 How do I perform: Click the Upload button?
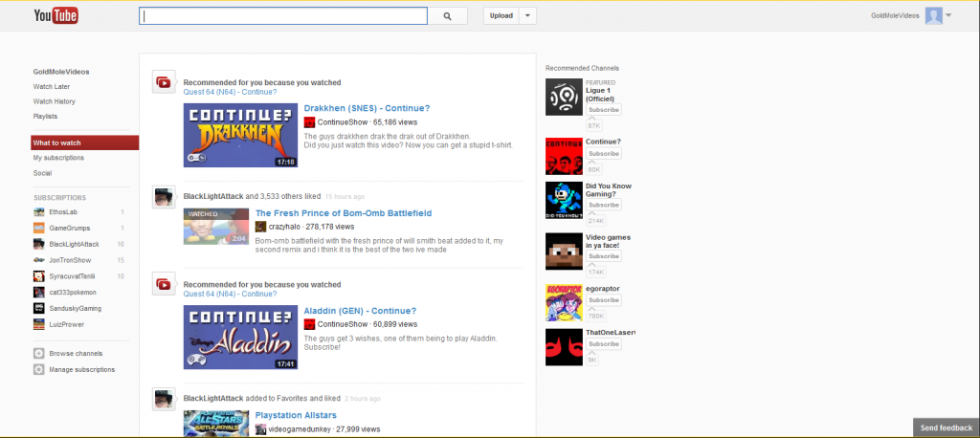click(501, 16)
